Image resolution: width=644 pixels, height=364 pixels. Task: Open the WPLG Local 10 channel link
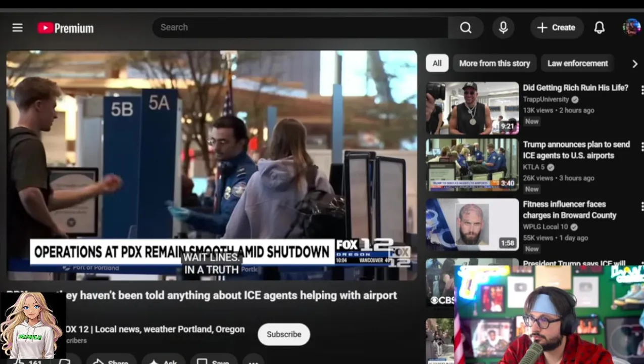pos(546,226)
